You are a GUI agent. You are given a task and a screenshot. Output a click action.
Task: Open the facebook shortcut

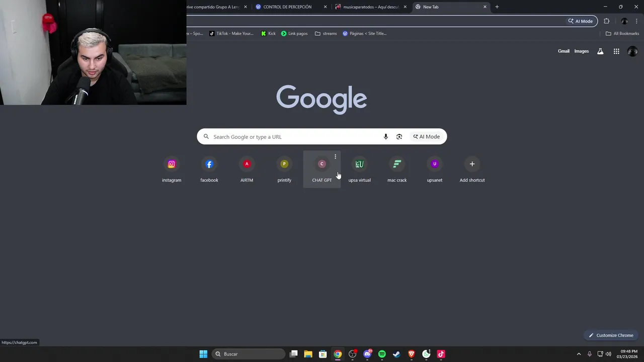coord(209,169)
